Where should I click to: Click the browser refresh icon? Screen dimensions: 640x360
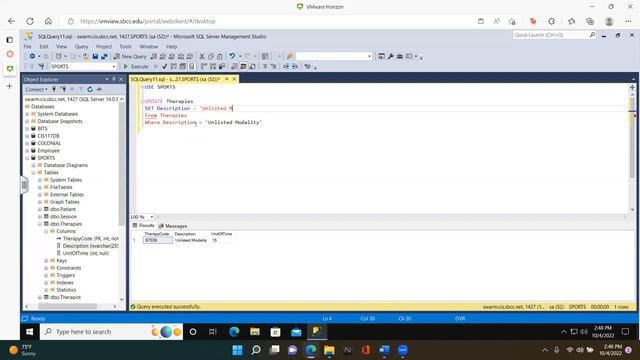point(30,21)
